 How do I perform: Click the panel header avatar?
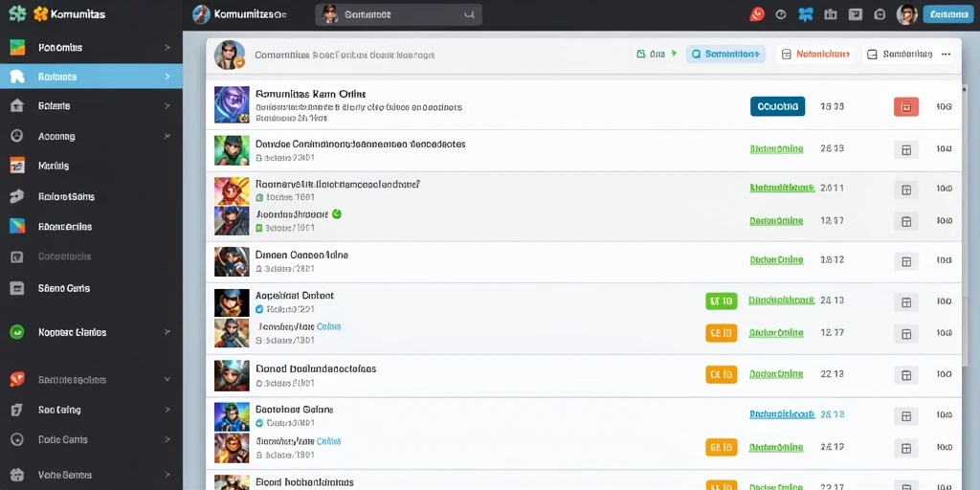[x=230, y=55]
